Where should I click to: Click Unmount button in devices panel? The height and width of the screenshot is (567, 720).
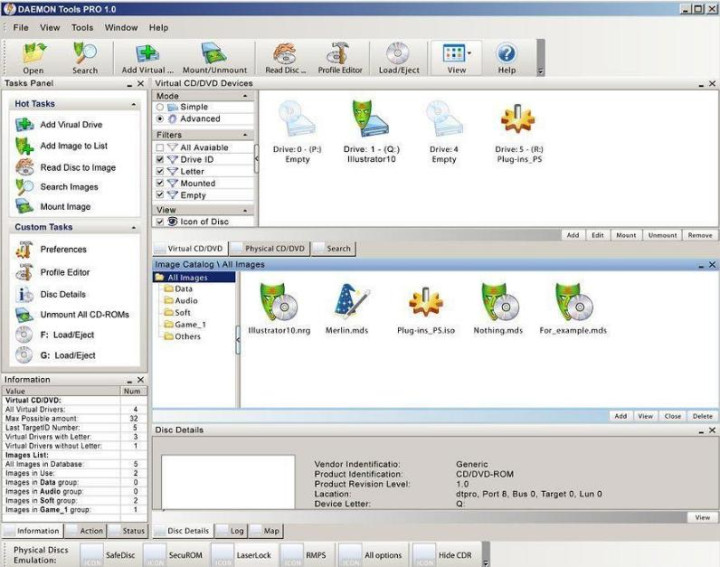point(662,235)
